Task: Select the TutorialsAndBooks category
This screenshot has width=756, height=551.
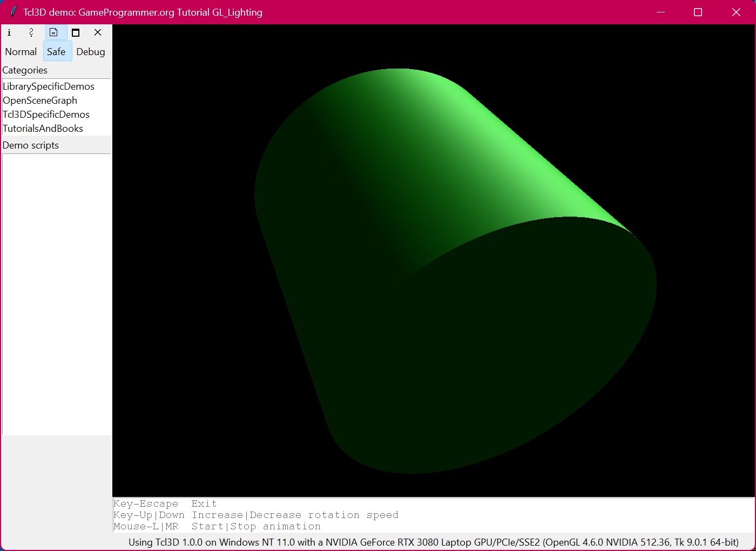Action: tap(43, 129)
